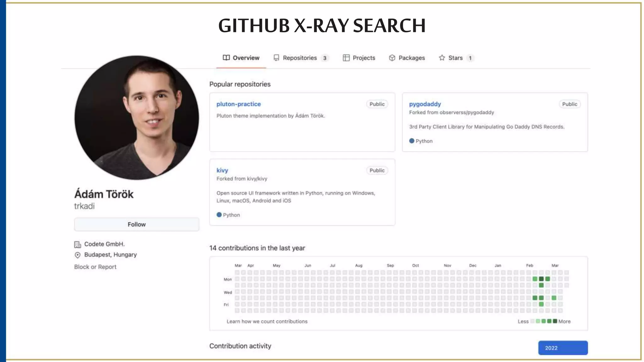Click the Python language dot under kivy

pos(219,215)
